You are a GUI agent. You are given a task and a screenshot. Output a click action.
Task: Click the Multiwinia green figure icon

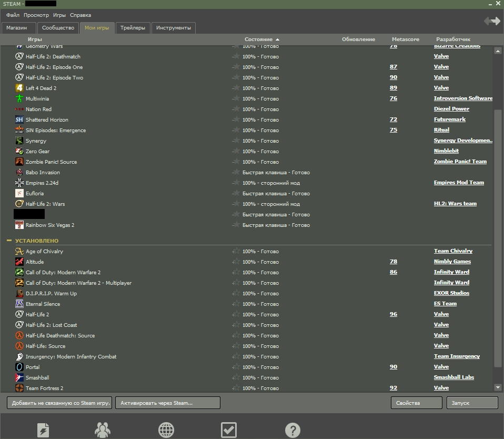point(19,98)
